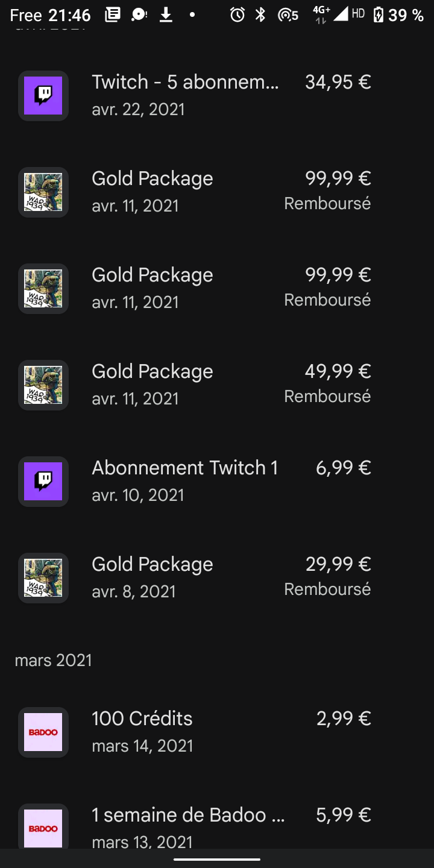Tap the download icon in status bar
The image size is (434, 868).
point(166,15)
